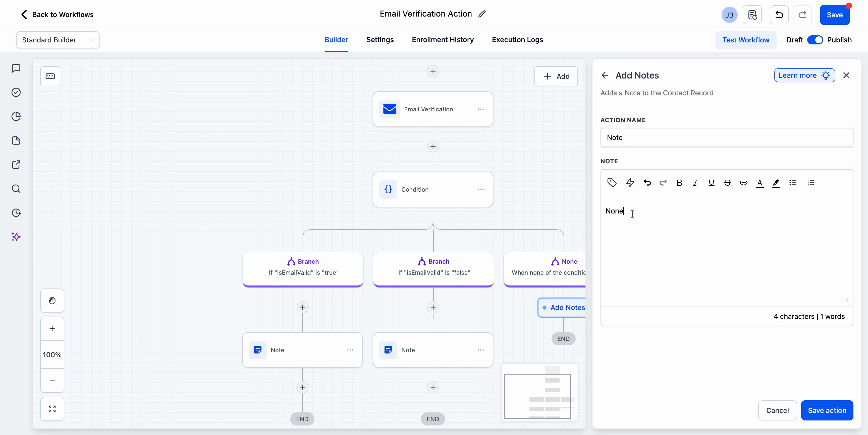Select the hand pan tool on canvas
868x435 pixels.
click(x=52, y=300)
